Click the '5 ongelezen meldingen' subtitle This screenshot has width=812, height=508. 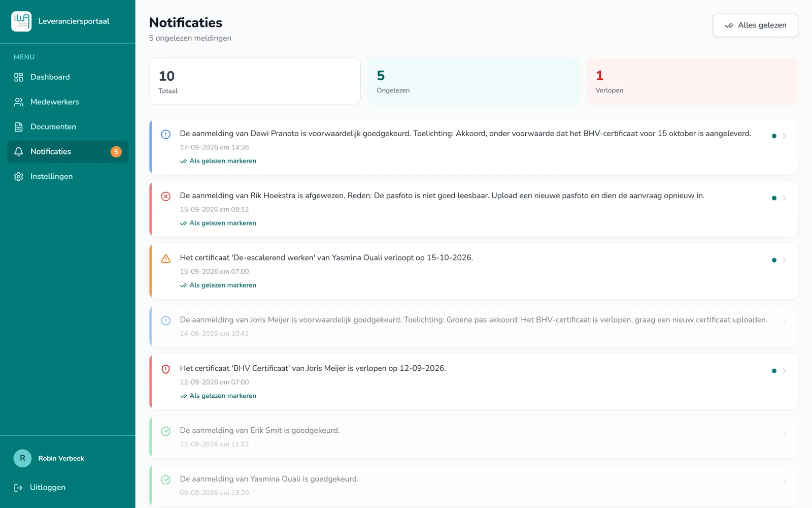pyautogui.click(x=190, y=38)
